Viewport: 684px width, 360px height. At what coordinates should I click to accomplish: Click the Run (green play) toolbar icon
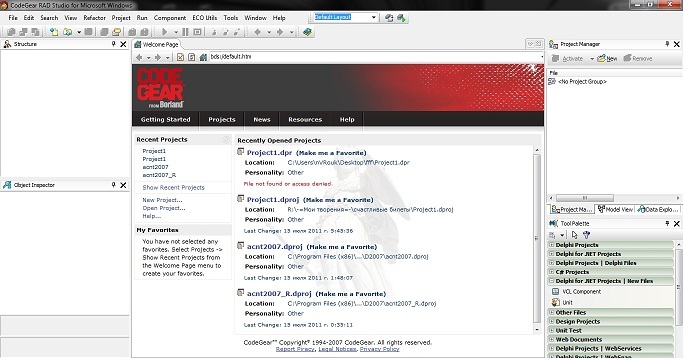pos(164,32)
